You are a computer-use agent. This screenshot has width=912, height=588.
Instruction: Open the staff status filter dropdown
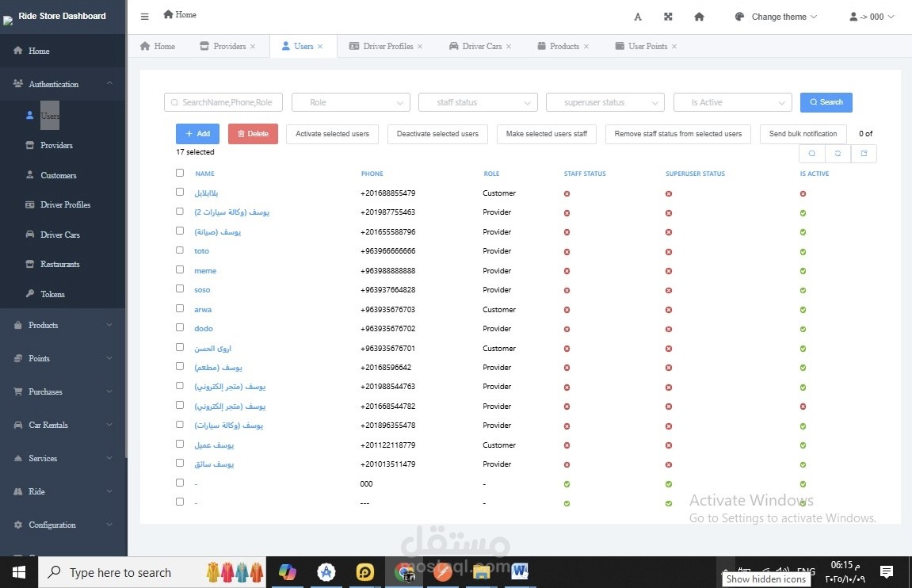pyautogui.click(x=478, y=102)
